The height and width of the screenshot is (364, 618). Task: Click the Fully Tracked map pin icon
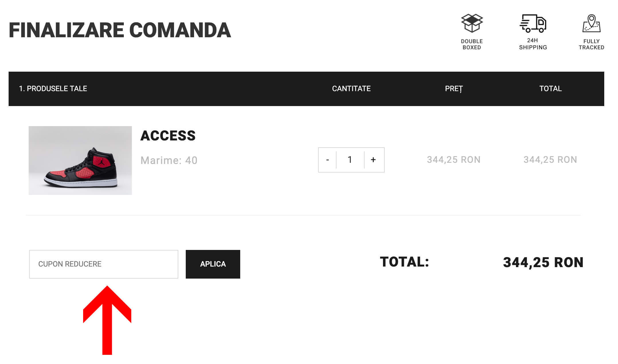[x=591, y=24]
